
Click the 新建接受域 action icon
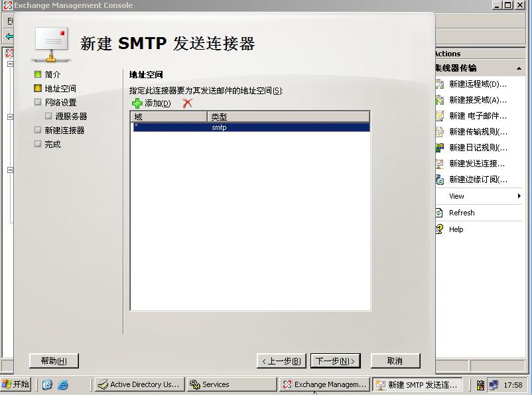(439, 100)
